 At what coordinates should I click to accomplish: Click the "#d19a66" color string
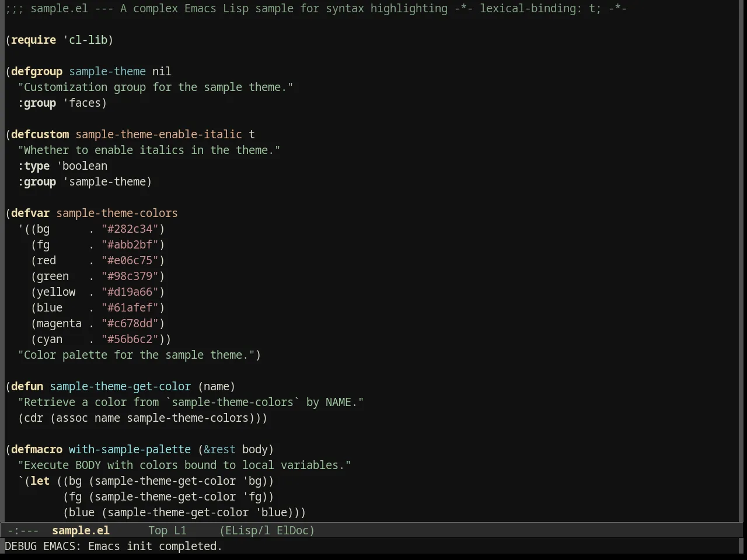tap(130, 292)
